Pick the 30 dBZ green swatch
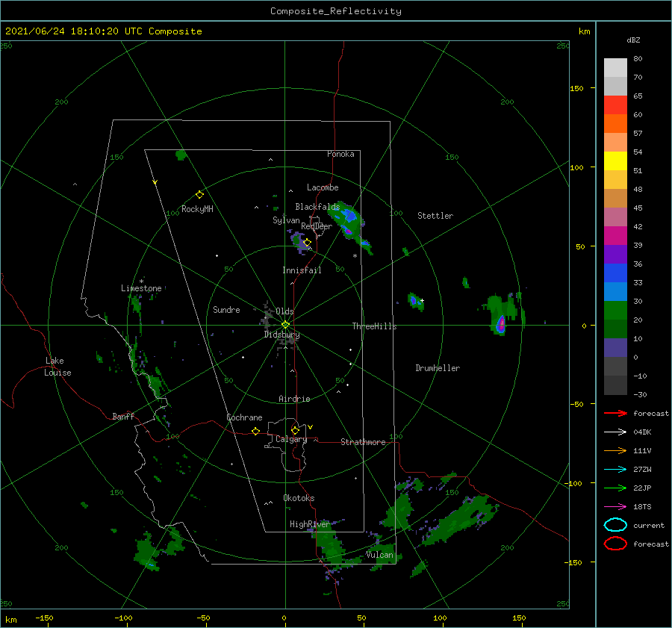 (615, 310)
